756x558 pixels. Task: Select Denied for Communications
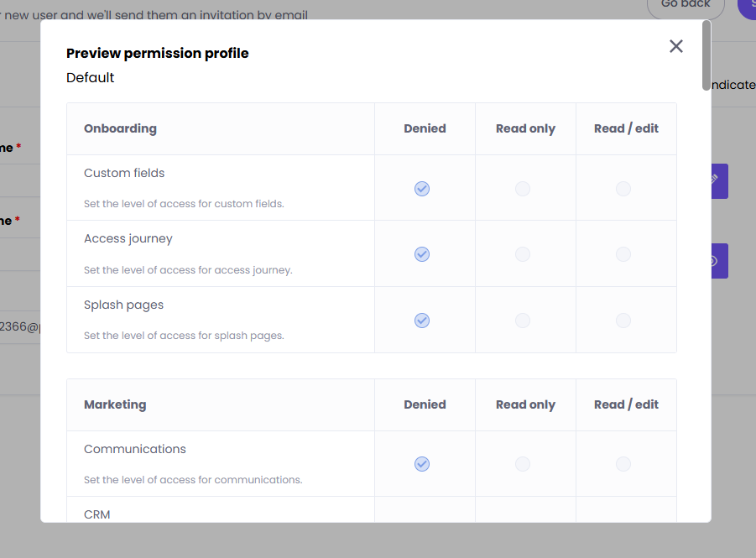click(x=422, y=464)
